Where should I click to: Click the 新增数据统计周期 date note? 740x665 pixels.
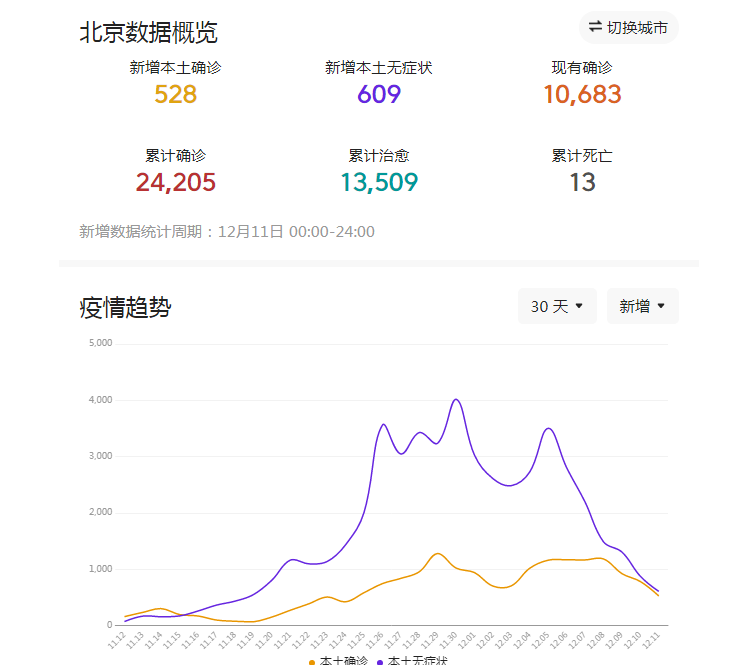[227, 232]
